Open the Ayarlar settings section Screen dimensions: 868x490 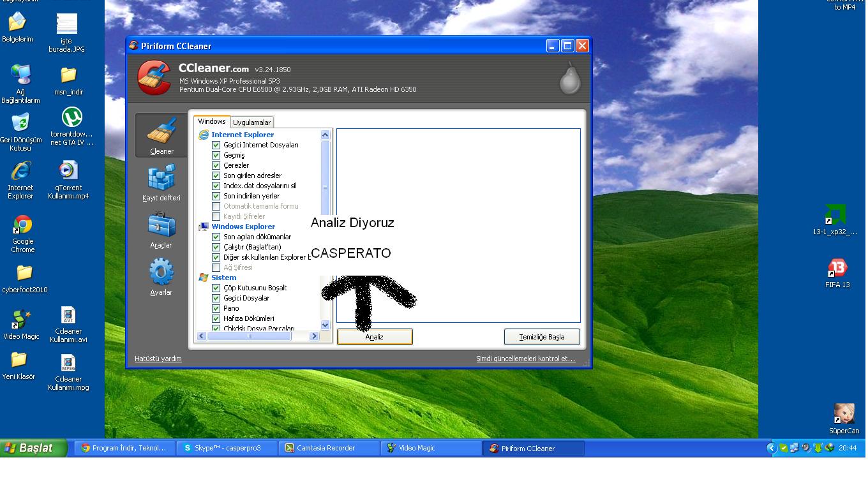click(x=161, y=276)
